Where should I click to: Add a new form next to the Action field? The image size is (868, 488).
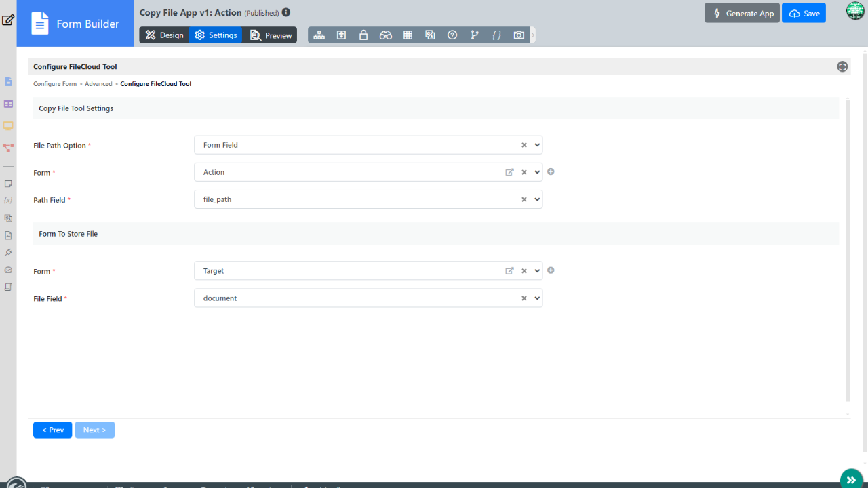[551, 171]
